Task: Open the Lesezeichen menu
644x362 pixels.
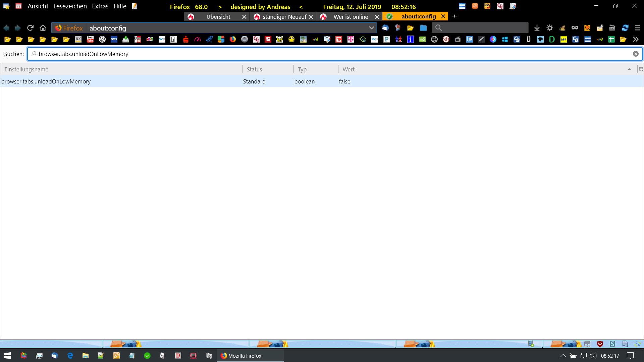Action: pos(70,6)
